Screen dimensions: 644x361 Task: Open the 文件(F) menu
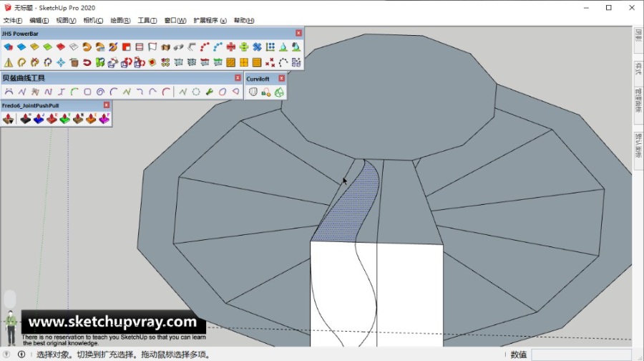click(x=13, y=20)
